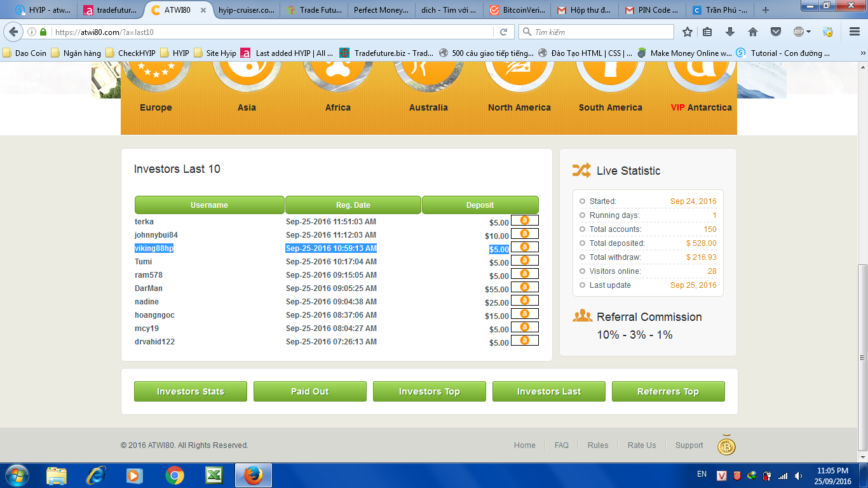This screenshot has height=488, width=868.
Task: Click the Europe continent icon
Action: [x=156, y=78]
